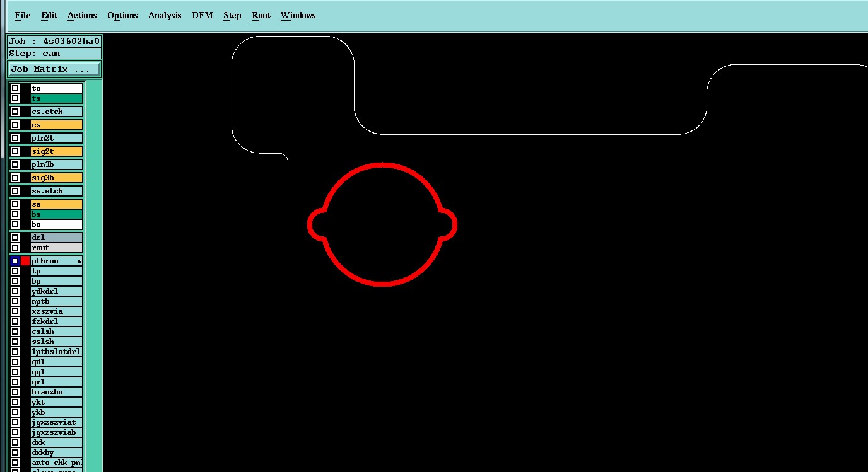
Task: Open the Rout menu
Action: (261, 15)
